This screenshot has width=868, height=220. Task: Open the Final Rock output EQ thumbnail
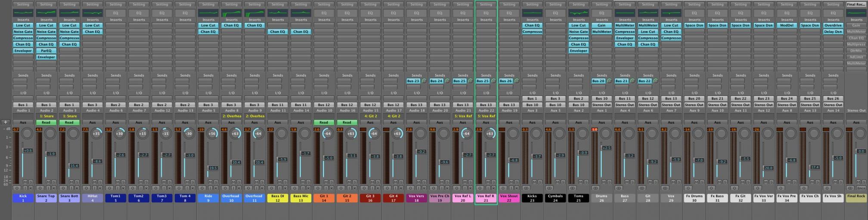[856, 13]
